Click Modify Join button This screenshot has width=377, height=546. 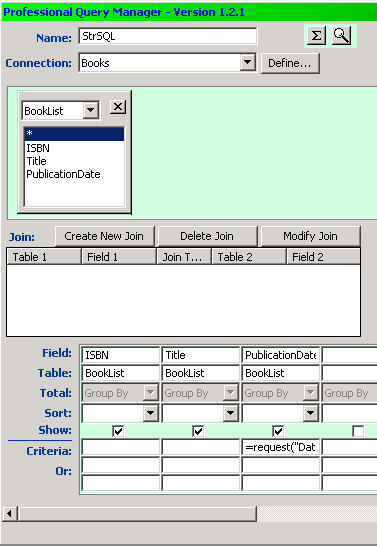click(310, 236)
